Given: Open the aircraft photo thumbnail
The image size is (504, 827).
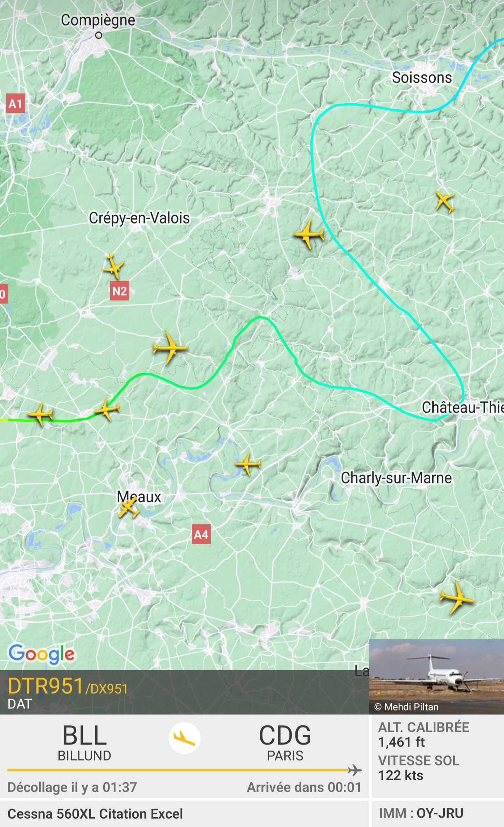Looking at the screenshot, I should click(x=436, y=677).
